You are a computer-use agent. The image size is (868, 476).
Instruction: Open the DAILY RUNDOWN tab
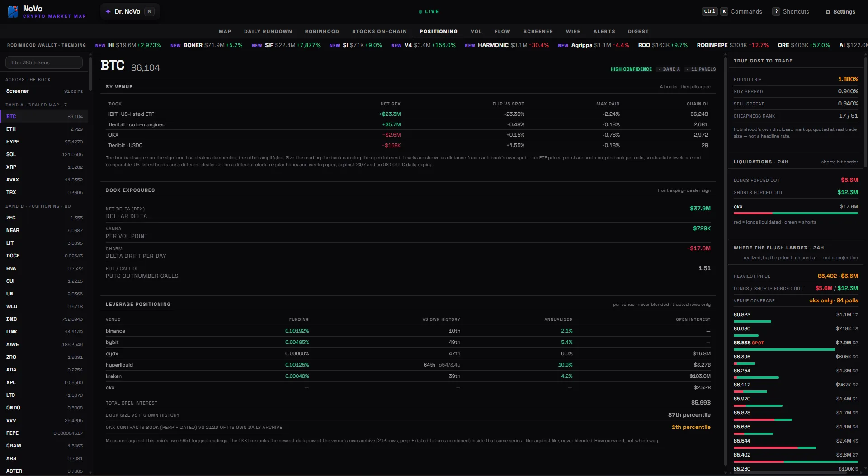point(268,31)
